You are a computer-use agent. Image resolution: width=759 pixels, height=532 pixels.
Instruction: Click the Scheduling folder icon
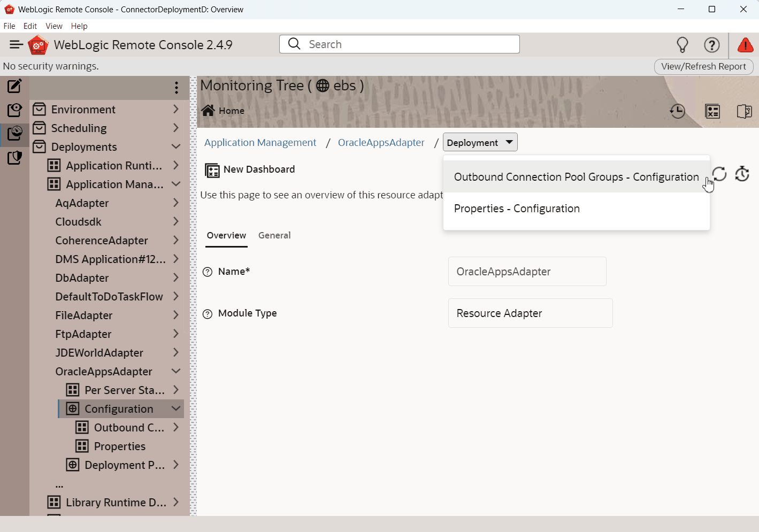(39, 128)
